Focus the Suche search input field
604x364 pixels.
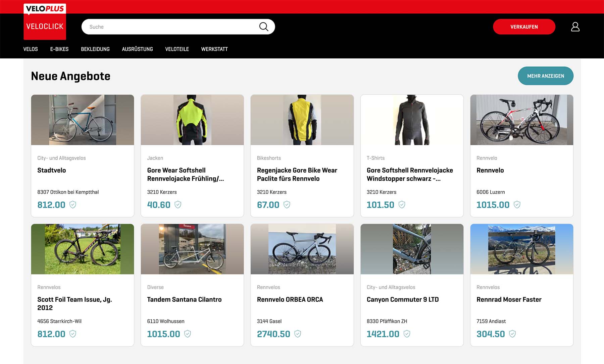(171, 27)
